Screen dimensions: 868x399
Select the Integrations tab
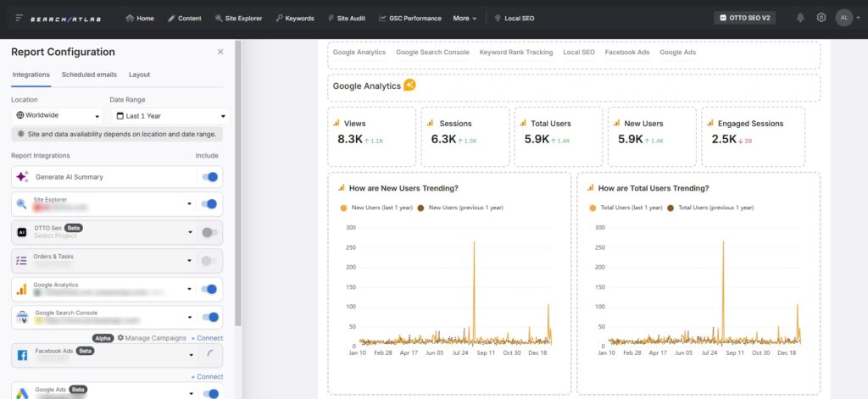[x=31, y=75]
